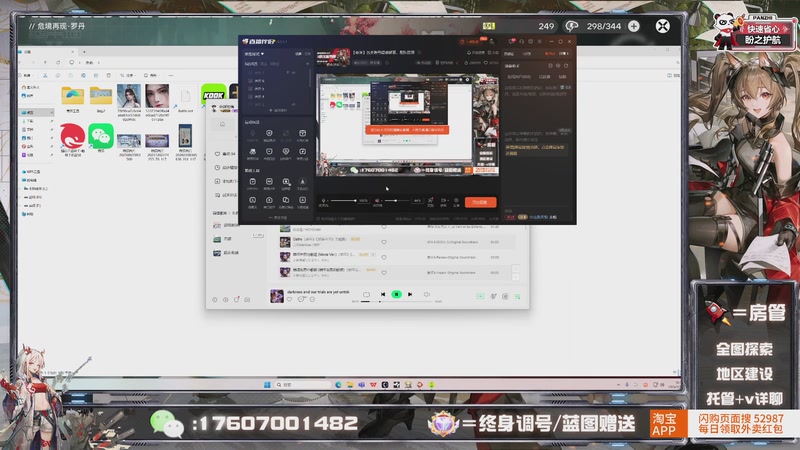Toggle the heart on the Movie Ver. song row
This screenshot has width=800, height=450.
point(384,257)
